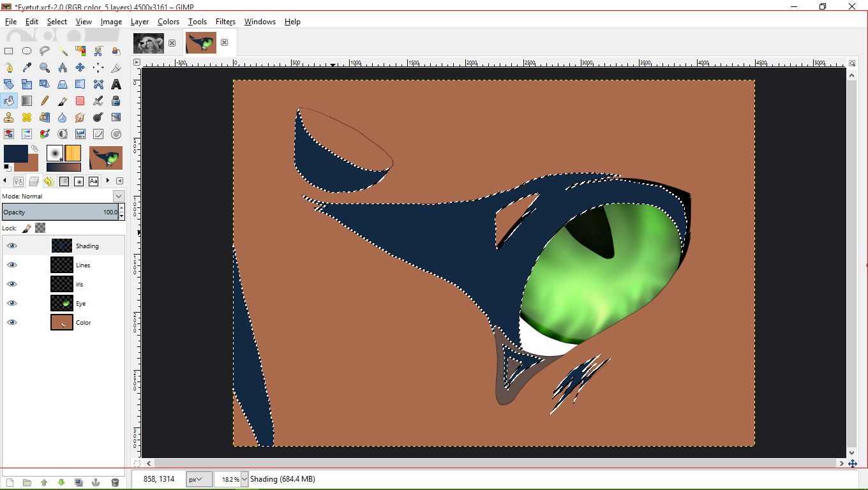Select the Crop tool
The height and width of the screenshot is (490, 868).
(116, 68)
